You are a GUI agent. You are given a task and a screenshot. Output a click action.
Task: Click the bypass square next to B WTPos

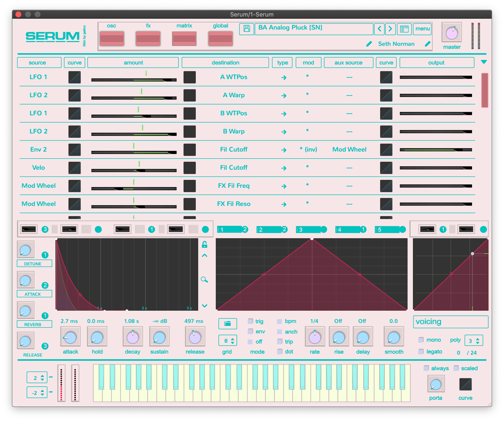(x=190, y=113)
